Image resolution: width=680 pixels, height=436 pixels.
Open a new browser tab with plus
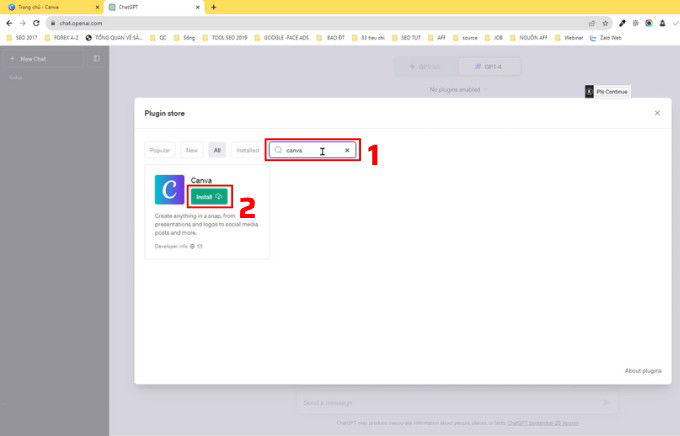tap(213, 7)
